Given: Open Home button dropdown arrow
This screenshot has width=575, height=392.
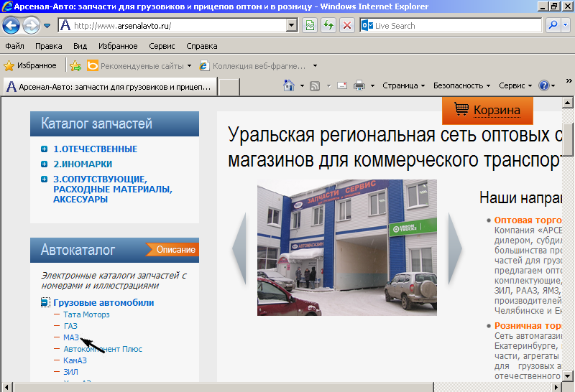Looking at the screenshot, I should [x=302, y=85].
